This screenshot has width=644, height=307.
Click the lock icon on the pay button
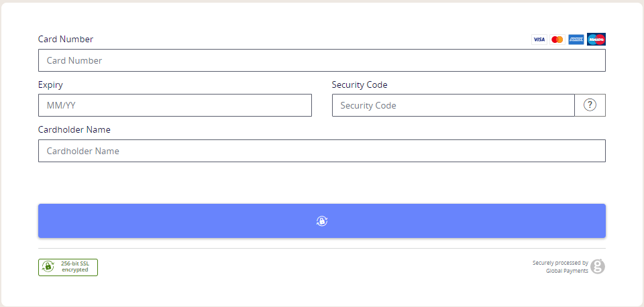(322, 221)
